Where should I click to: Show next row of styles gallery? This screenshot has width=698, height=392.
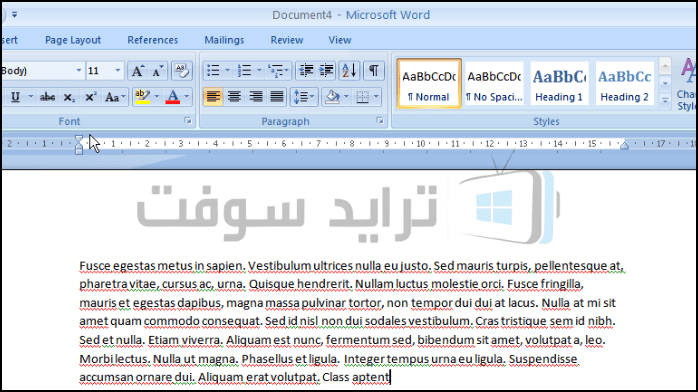click(x=665, y=84)
